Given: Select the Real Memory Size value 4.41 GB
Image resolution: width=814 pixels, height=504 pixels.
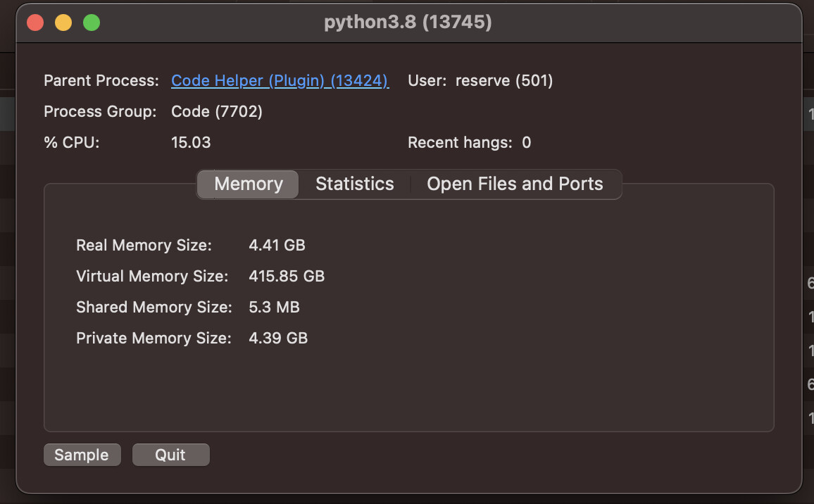Looking at the screenshot, I should point(277,245).
